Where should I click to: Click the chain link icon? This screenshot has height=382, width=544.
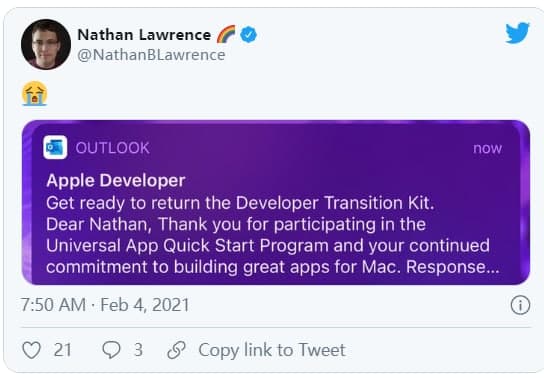pyautogui.click(x=176, y=350)
